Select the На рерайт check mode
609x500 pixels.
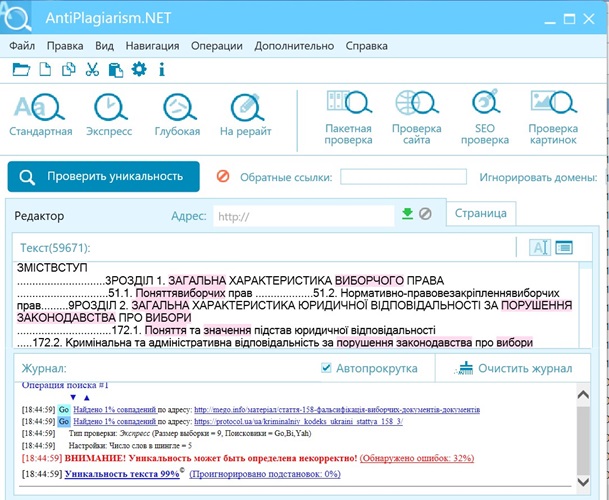[245, 116]
